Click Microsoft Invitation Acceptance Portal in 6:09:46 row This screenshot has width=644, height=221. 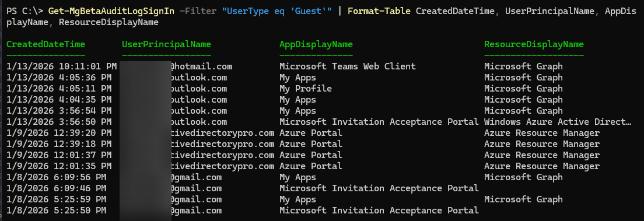pos(379,188)
